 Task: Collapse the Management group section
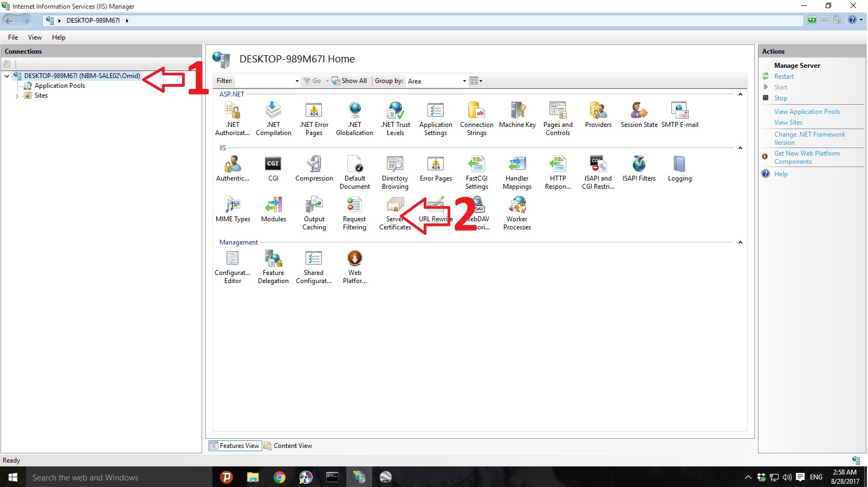pos(740,242)
